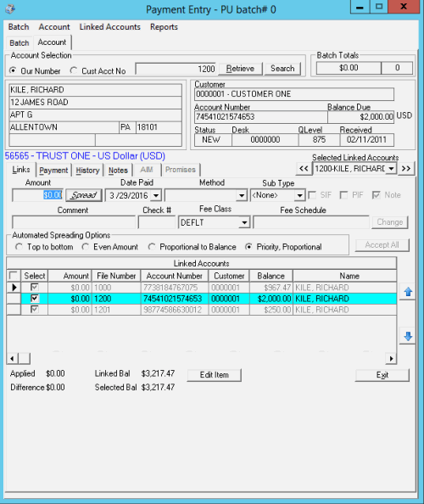Open the Method dropdown

241,195
